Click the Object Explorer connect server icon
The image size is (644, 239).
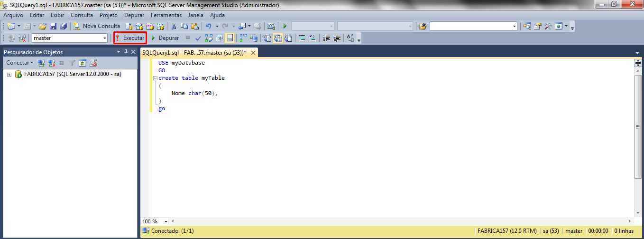tap(41, 63)
